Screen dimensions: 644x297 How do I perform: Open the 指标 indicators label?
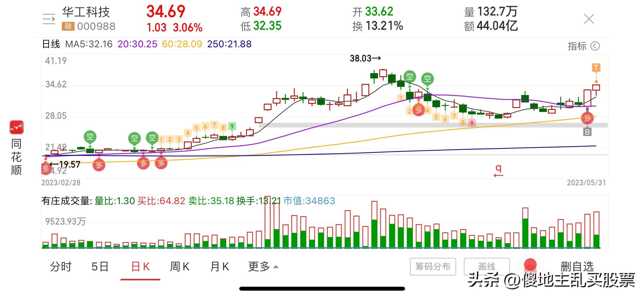(577, 46)
